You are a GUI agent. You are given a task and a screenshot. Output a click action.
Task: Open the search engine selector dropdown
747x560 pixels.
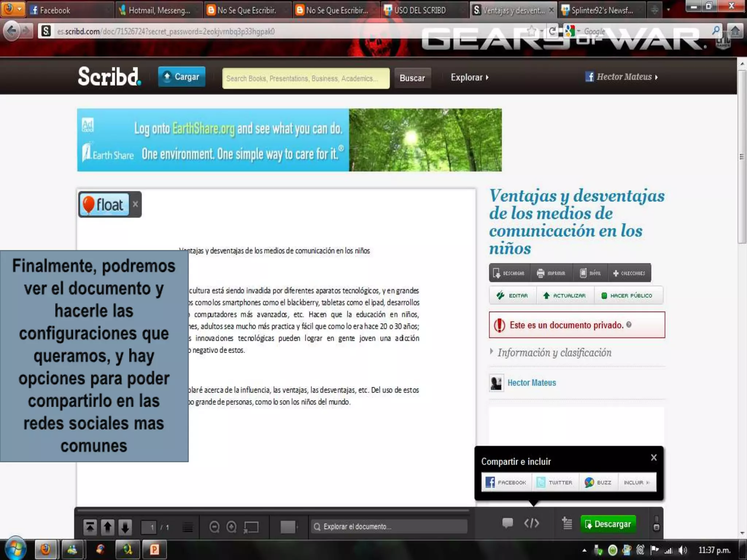pos(572,31)
